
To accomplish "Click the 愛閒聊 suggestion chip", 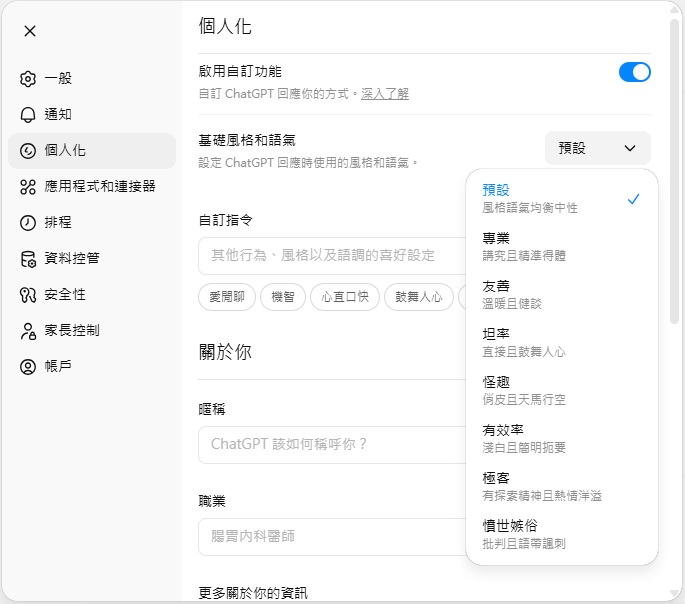I will coord(226,297).
